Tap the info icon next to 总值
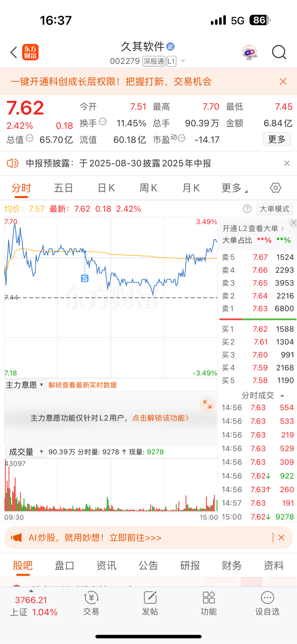This screenshot has width=297, height=644. pos(29,138)
